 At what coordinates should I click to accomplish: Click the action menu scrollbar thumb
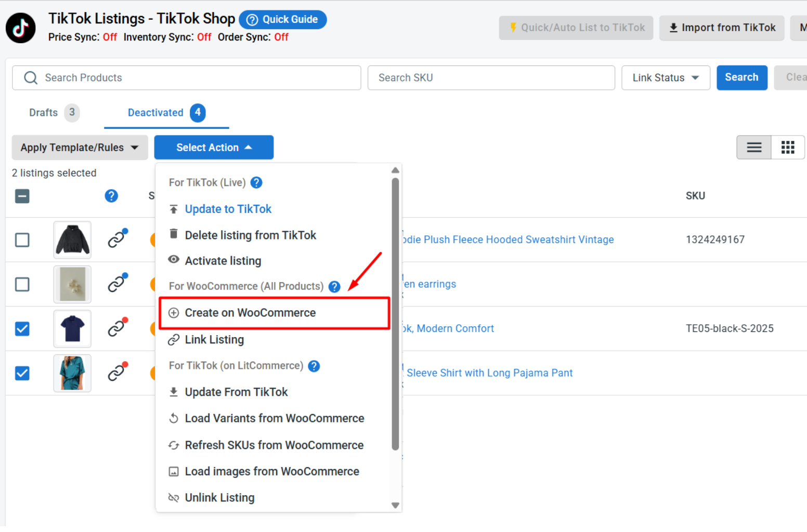click(395, 314)
